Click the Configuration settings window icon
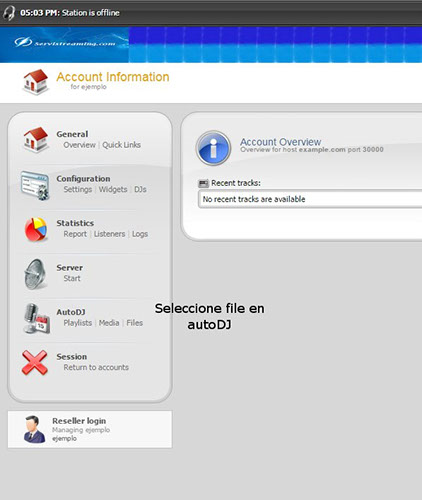This screenshot has height=500, width=422. click(35, 185)
